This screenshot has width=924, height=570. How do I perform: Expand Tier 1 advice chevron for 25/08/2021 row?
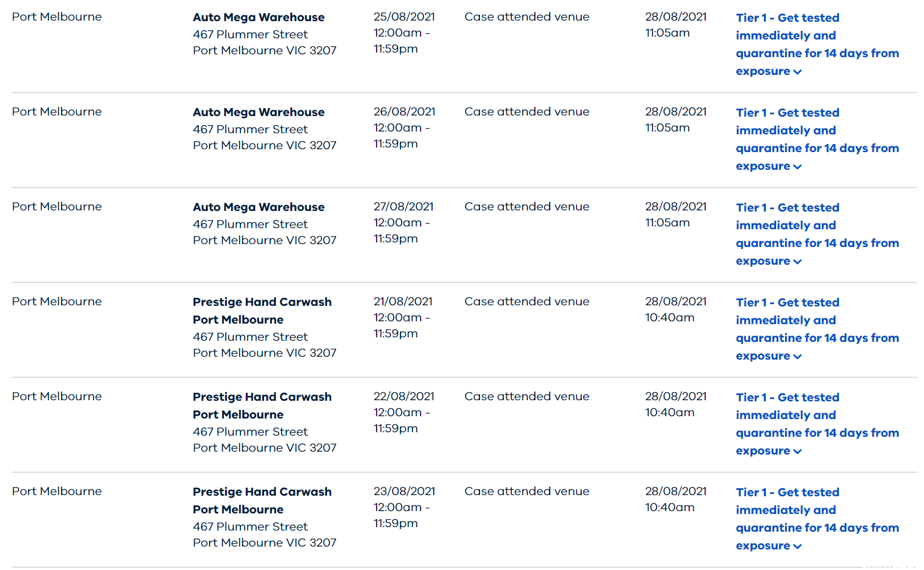point(798,72)
